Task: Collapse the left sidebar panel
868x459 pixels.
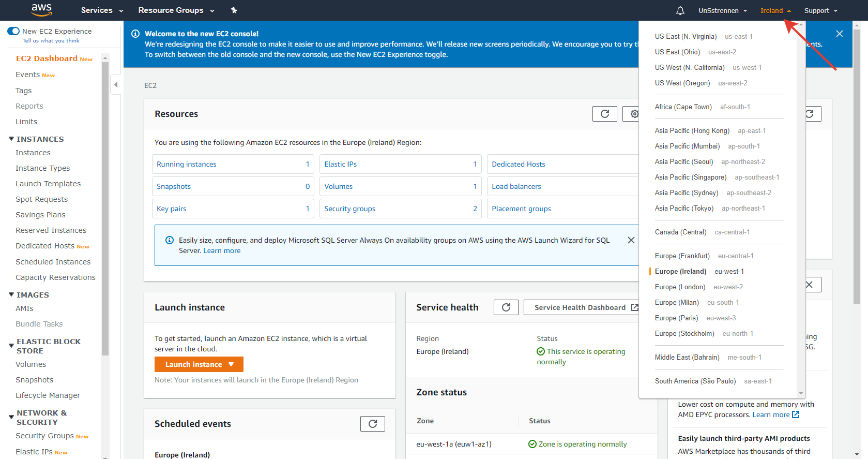Action: pyautogui.click(x=116, y=85)
